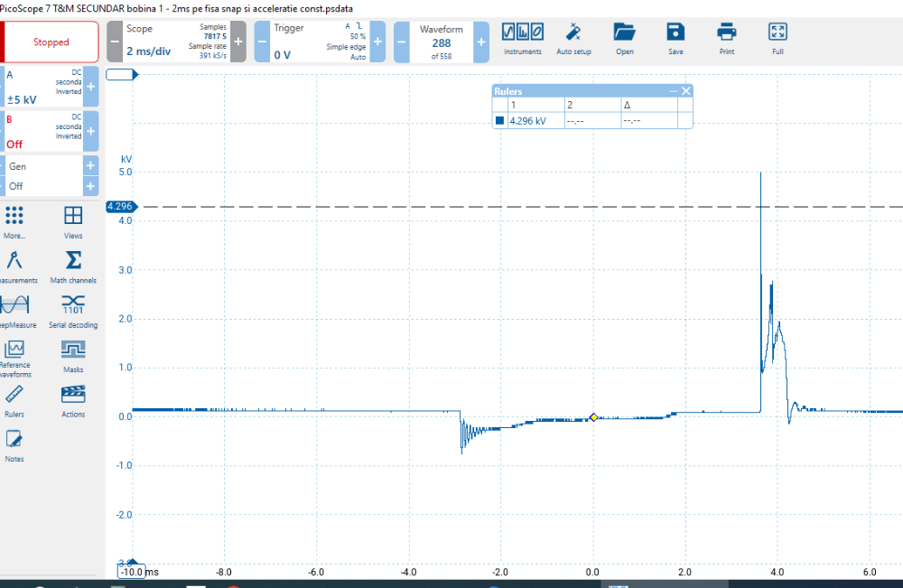Decrease the Scope timebase with minus
This screenshot has width=903, height=588.
[x=115, y=42]
